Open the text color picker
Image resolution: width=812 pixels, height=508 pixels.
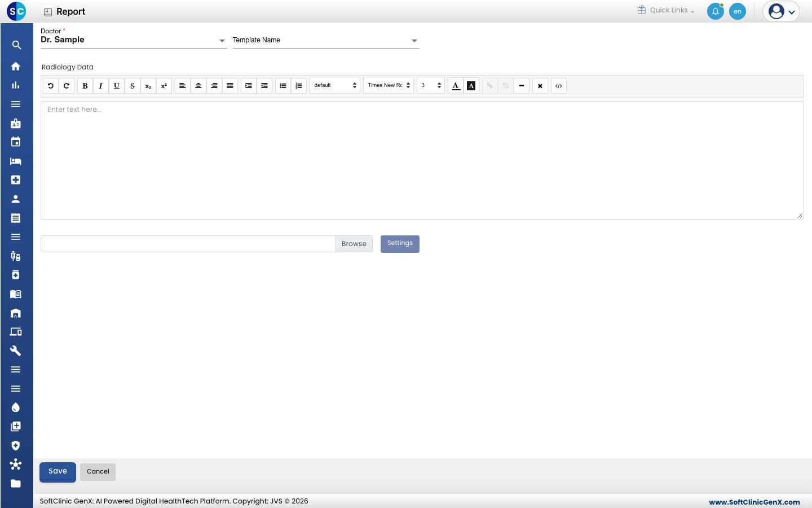point(456,86)
